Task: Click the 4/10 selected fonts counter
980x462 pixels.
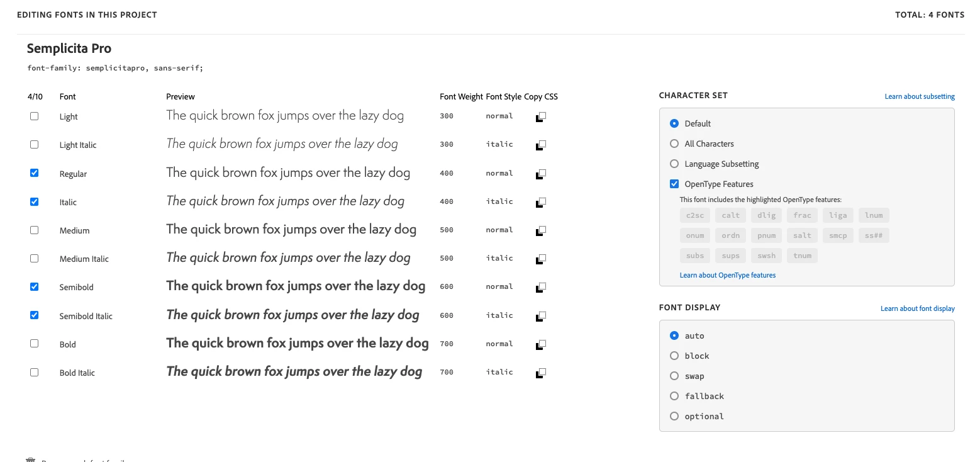Action: [x=35, y=96]
